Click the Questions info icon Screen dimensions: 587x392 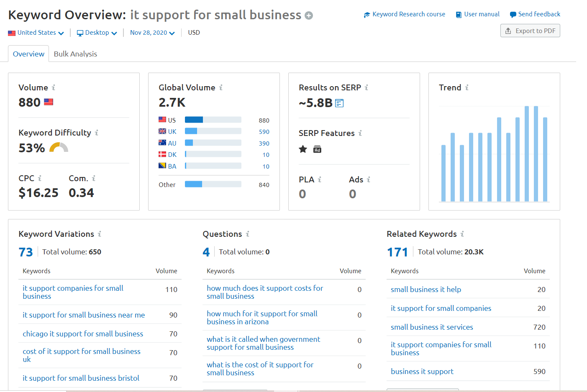[x=247, y=234]
